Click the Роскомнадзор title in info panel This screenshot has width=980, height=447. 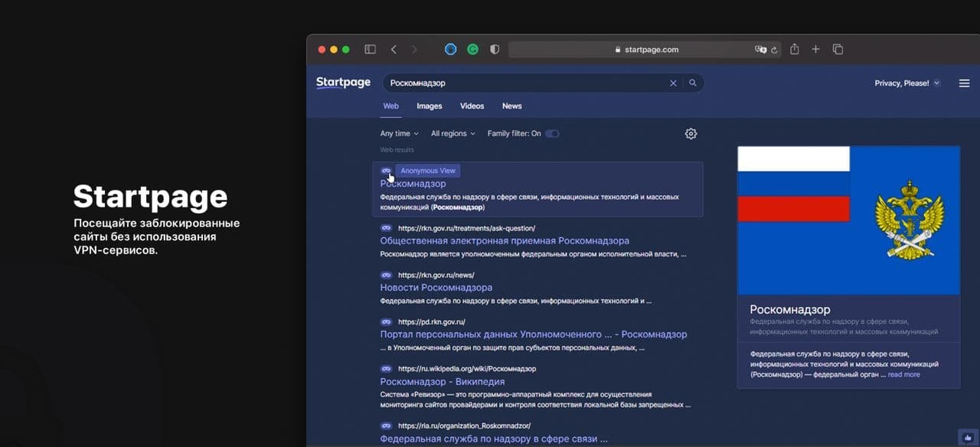[790, 310]
